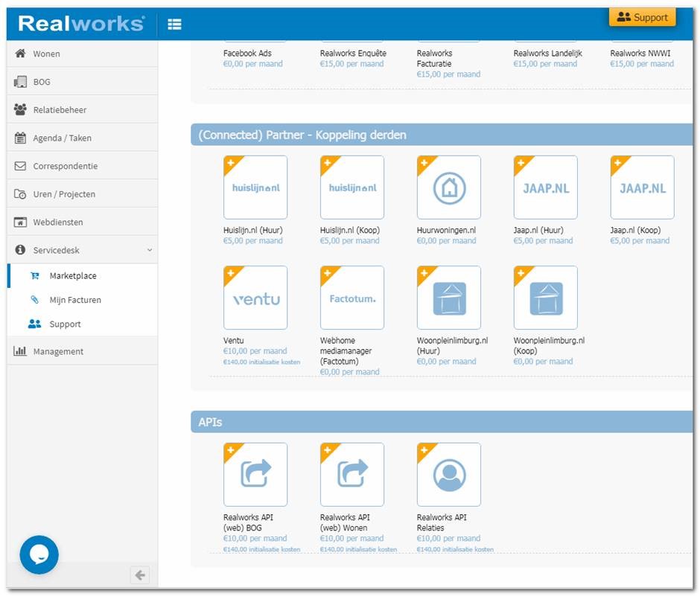Click the Correspondentie envelope icon
The image size is (700, 596).
pos(20,166)
